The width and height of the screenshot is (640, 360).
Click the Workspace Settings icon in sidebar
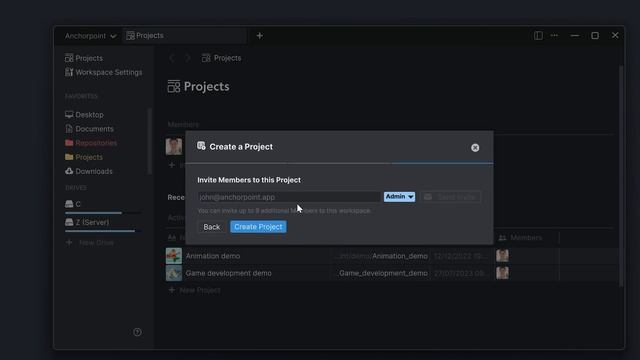[69, 72]
